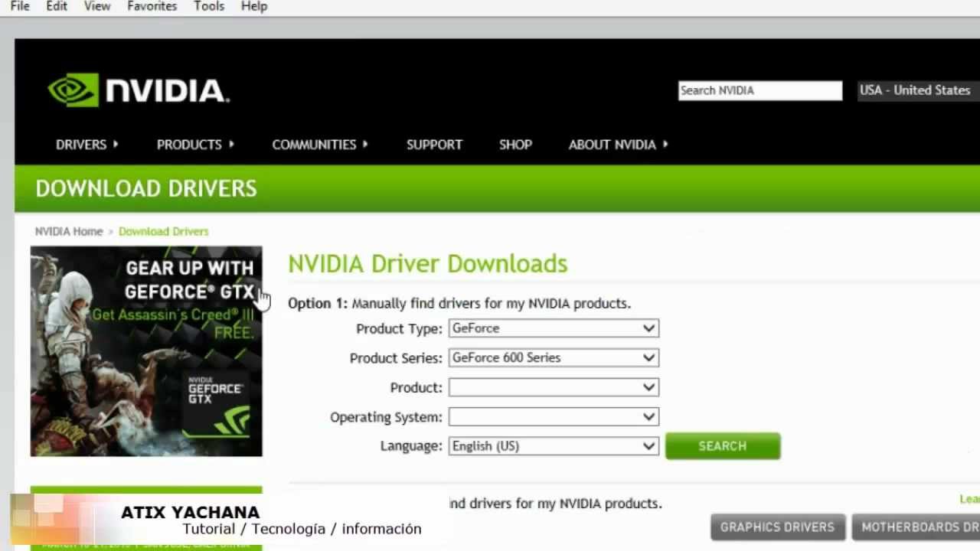Click the green SEARCH button
This screenshot has height=551, width=980.
[723, 446]
